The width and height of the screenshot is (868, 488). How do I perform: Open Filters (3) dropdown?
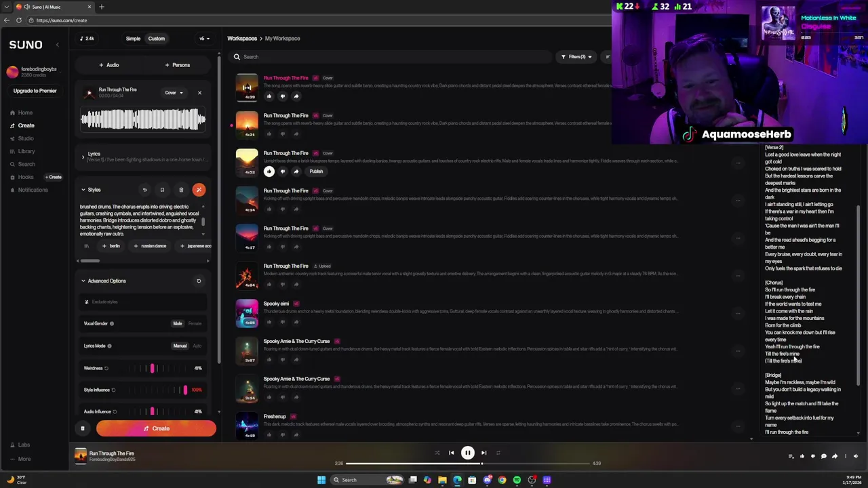click(576, 57)
